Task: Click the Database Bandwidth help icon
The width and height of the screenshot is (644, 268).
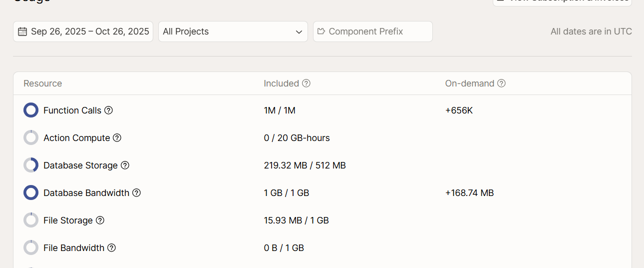Action: point(136,193)
